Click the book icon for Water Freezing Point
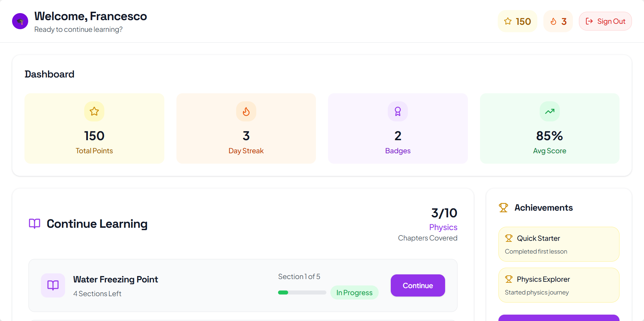This screenshot has height=321, width=644. tap(53, 285)
